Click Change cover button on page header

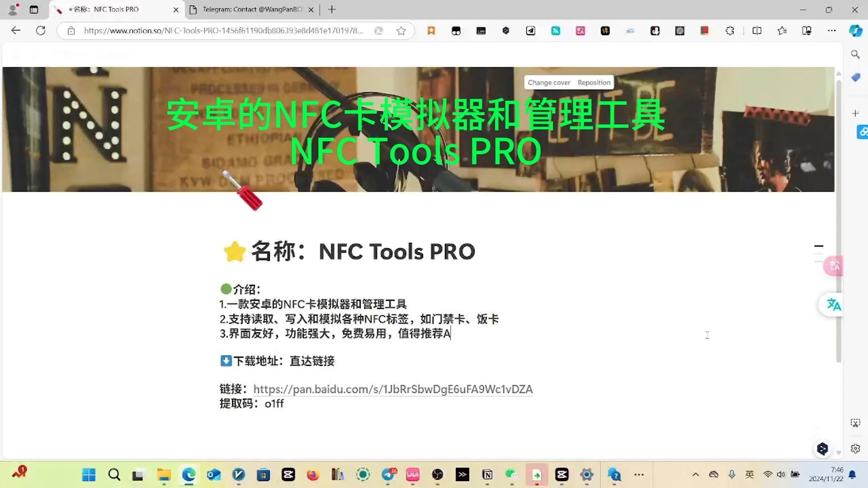point(548,82)
